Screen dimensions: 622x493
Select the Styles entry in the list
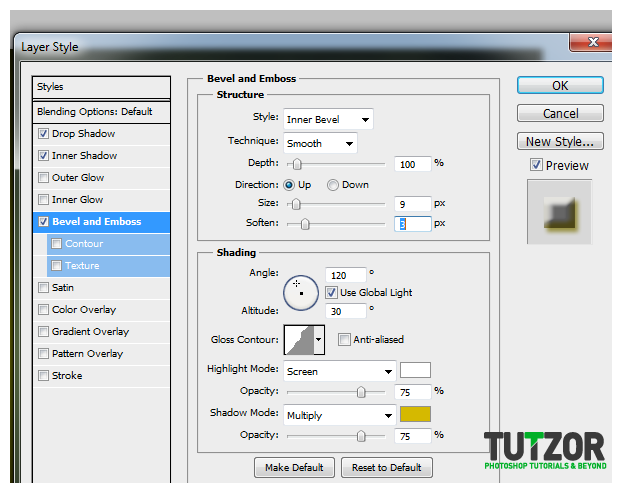[102, 87]
